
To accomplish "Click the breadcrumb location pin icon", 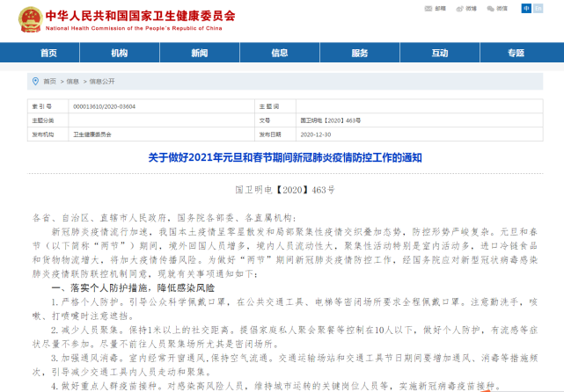I will tap(33, 81).
